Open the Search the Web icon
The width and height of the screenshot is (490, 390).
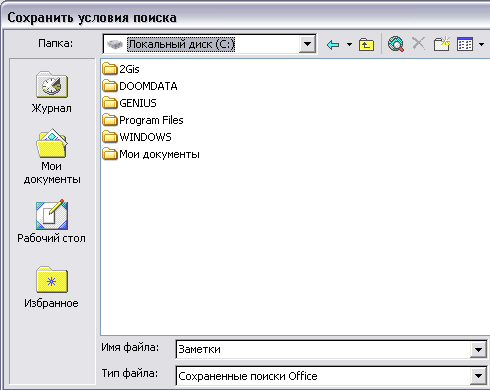point(396,44)
